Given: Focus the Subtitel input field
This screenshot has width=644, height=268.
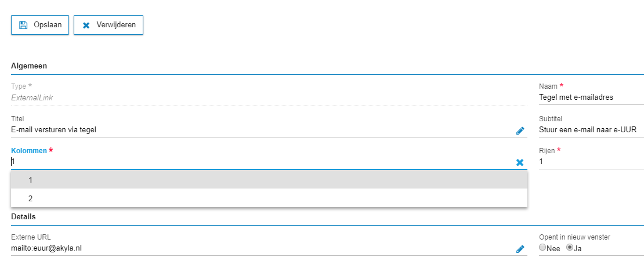Looking at the screenshot, I should point(591,130).
